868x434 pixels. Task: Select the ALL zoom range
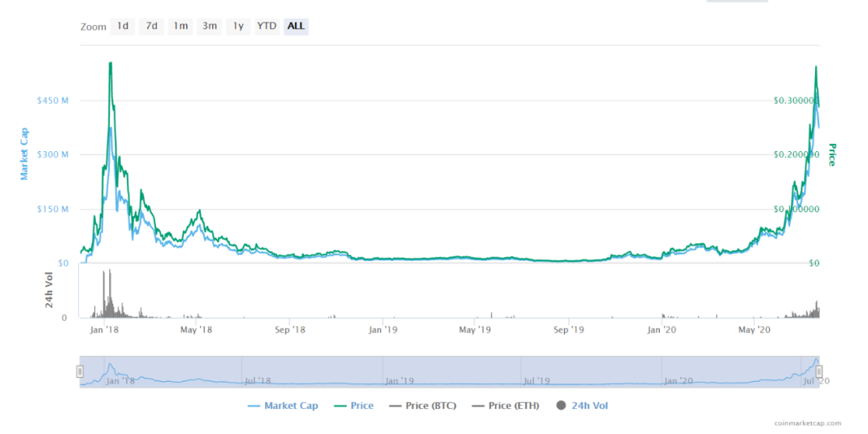click(x=296, y=26)
